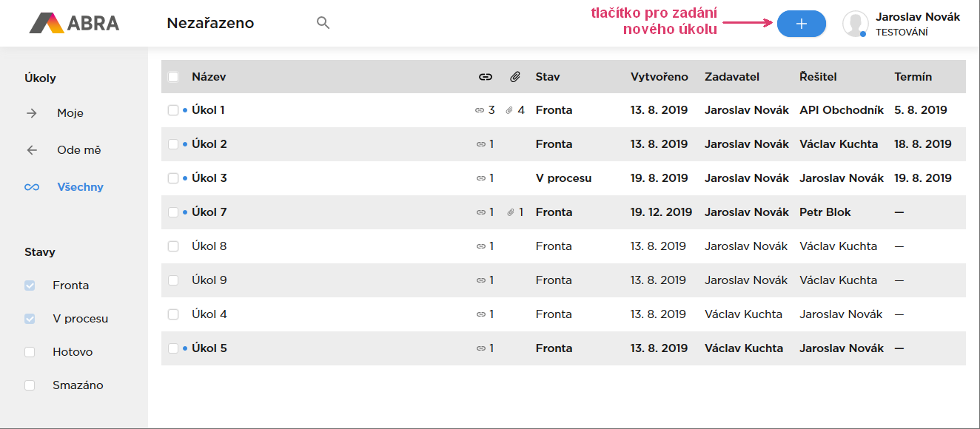
Task: Click the link icon in Úkol 5 row
Action: coord(480,348)
